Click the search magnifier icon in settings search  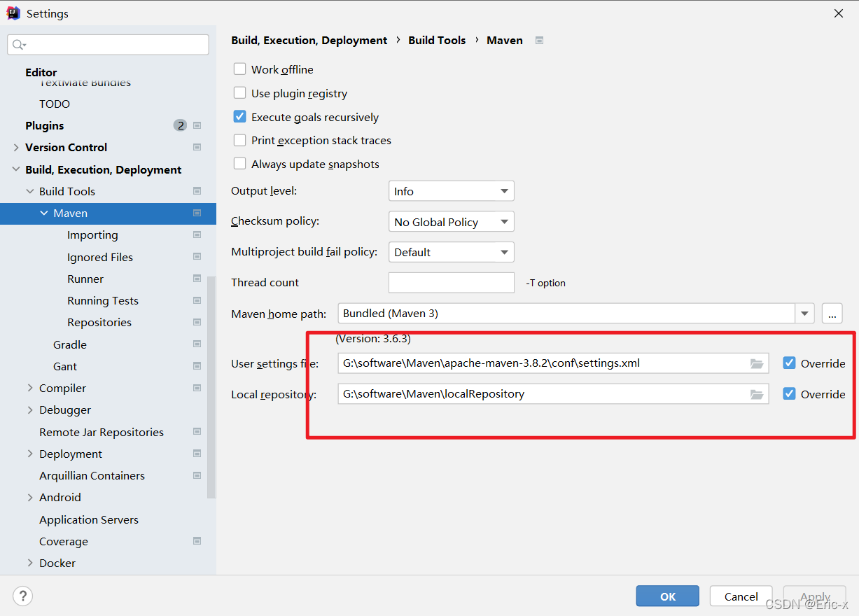pos(19,45)
